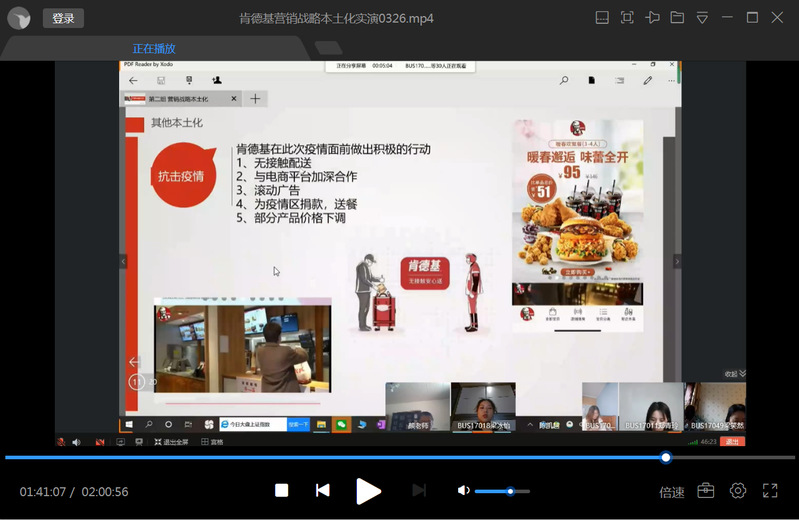Open the mini-mode window icon in title bar
Viewport: 799px width, 520px height.
tap(602, 18)
